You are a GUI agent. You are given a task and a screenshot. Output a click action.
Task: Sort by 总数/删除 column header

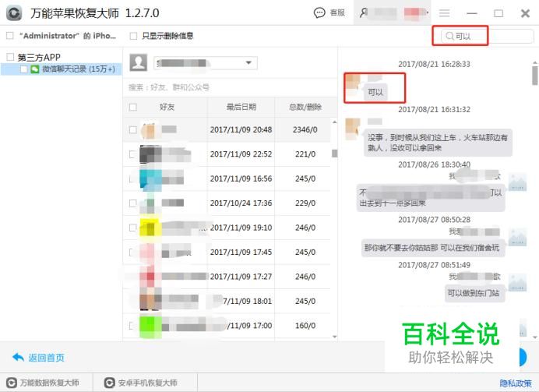click(305, 107)
